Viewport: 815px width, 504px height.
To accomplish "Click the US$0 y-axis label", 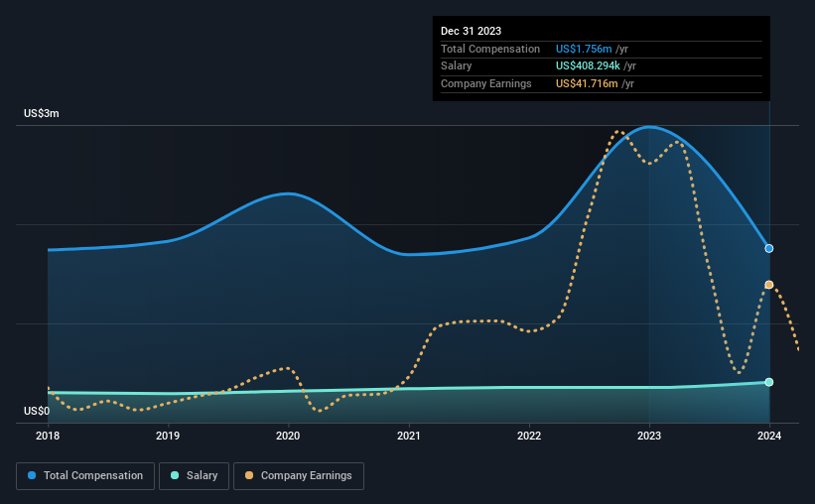I will tap(37, 411).
